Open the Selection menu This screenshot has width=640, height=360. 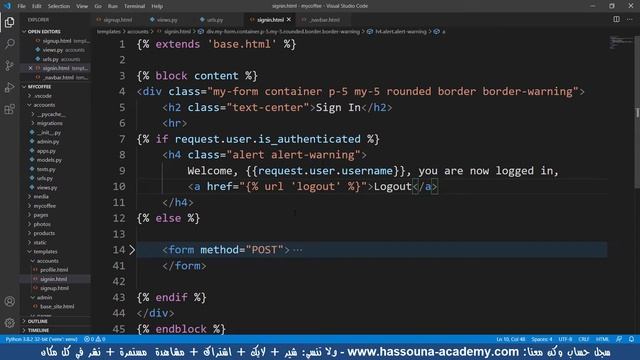pos(59,6)
